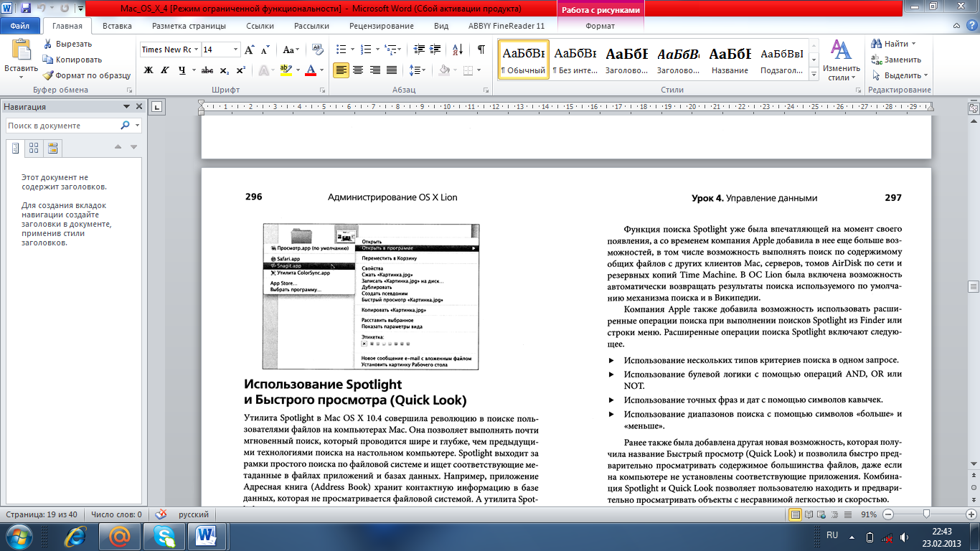Image resolution: width=980 pixels, height=551 pixels.
Task: Click the zoom level 91% button
Action: tap(869, 514)
